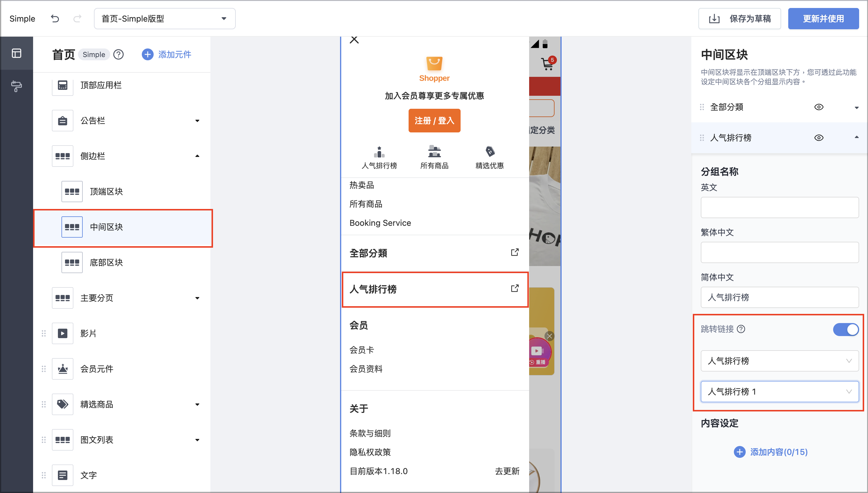Tap 所有商品 text menu entry in preview
This screenshot has width=868, height=493.
click(366, 204)
